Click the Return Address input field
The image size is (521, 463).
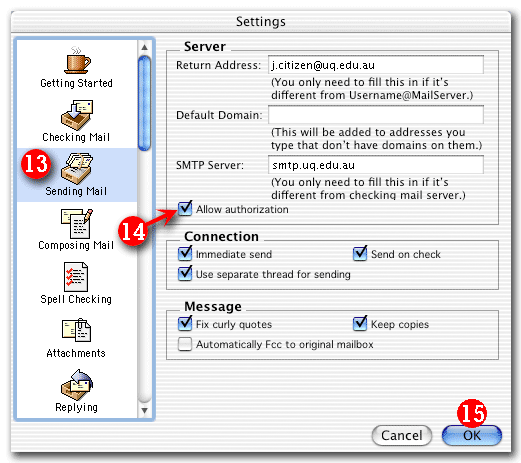tap(376, 65)
